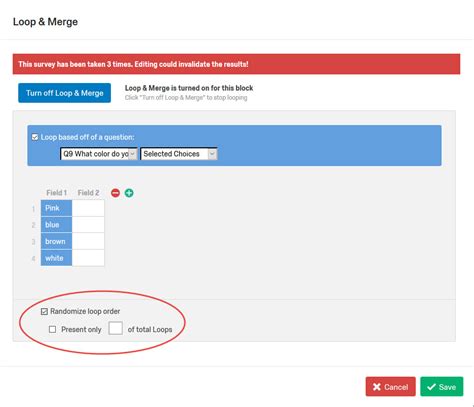This screenshot has width=474, height=407.
Task: Click the 'Turn off Loop & Merge' button
Action: click(x=65, y=93)
